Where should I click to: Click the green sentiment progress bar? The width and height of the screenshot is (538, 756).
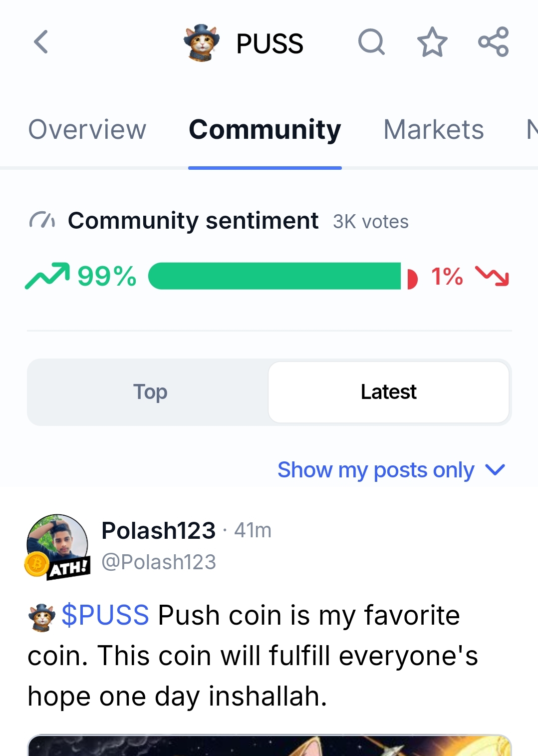click(x=274, y=276)
